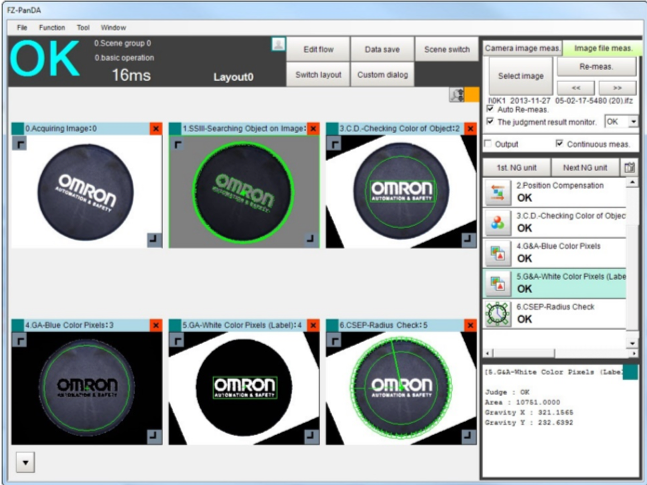Expand the dropdown arrow at bottom left
Viewport: 647px width, 485px height.
point(25,461)
